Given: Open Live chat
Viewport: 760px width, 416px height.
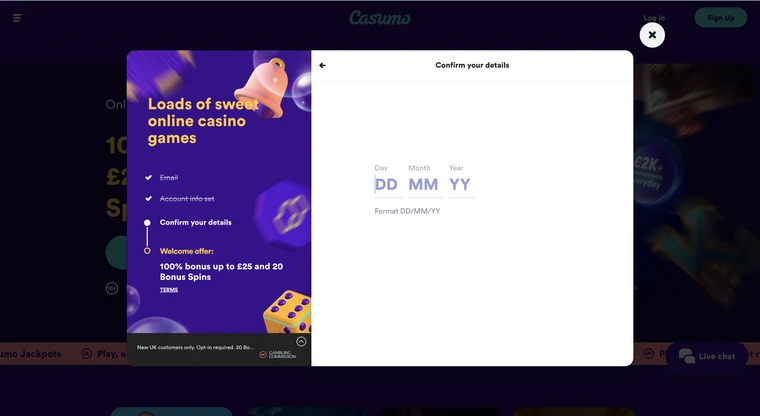Looking at the screenshot, I should pos(707,356).
